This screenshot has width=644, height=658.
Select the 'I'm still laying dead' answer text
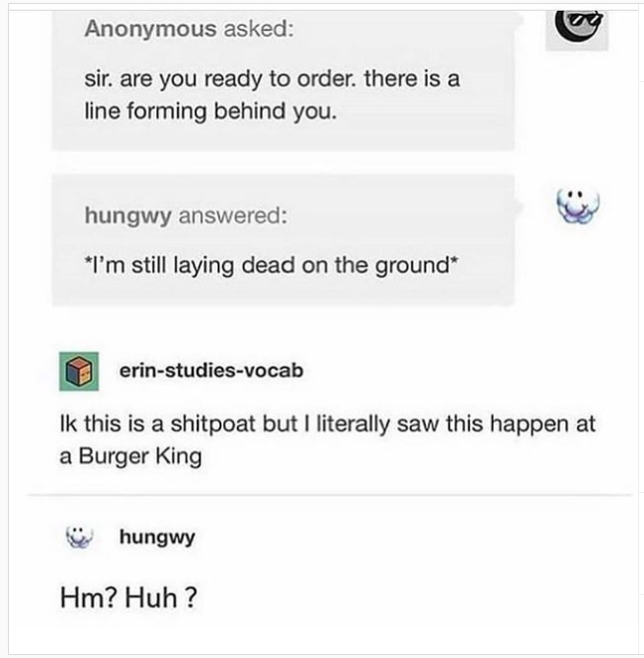[x=272, y=265]
